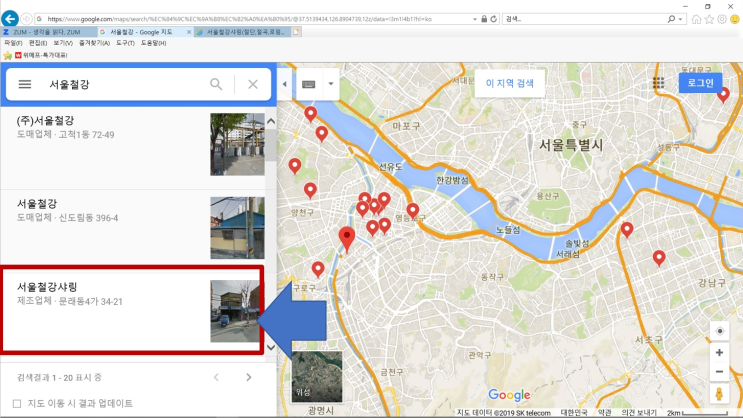Open the 약관 link at map bottom
This screenshot has width=743, height=418.
pyautogui.click(x=605, y=413)
